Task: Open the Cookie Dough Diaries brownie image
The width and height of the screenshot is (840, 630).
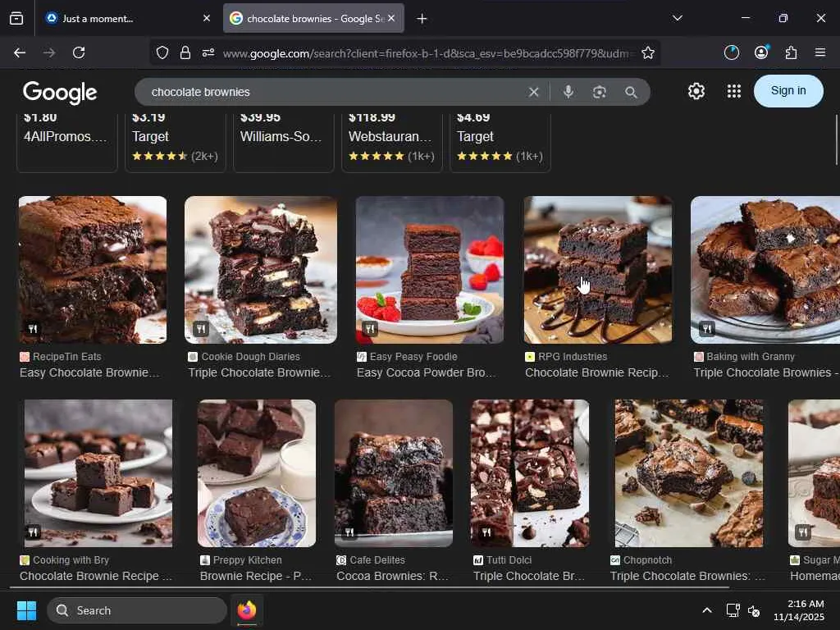Action: (261, 269)
